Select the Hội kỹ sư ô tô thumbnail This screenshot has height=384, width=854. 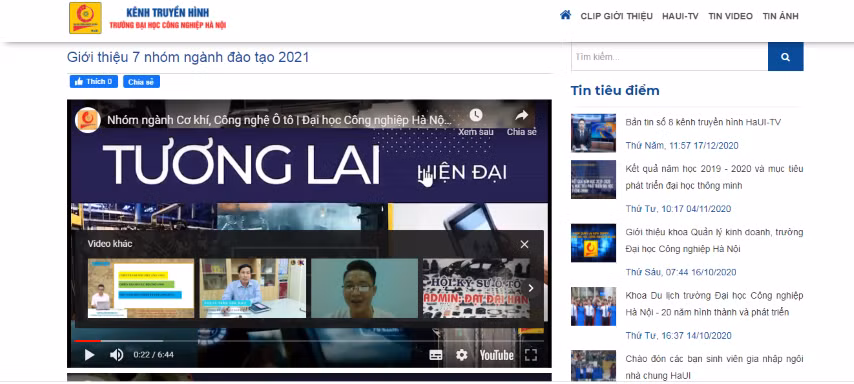point(476,288)
